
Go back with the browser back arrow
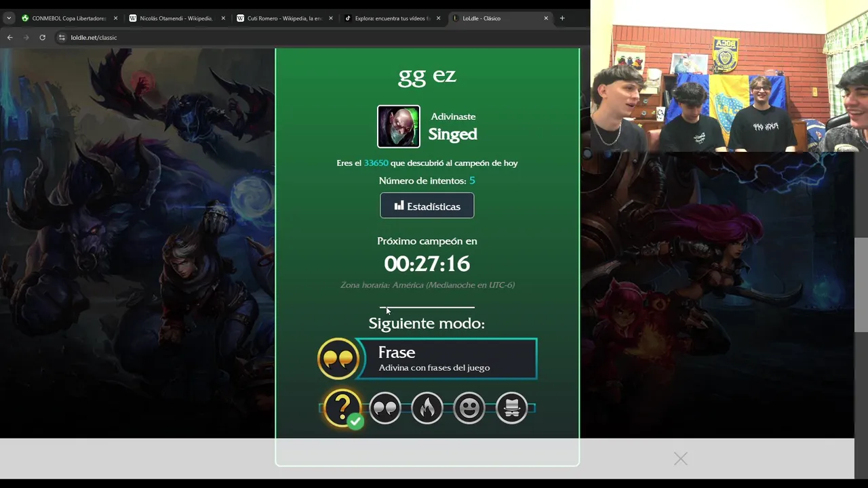[9, 37]
